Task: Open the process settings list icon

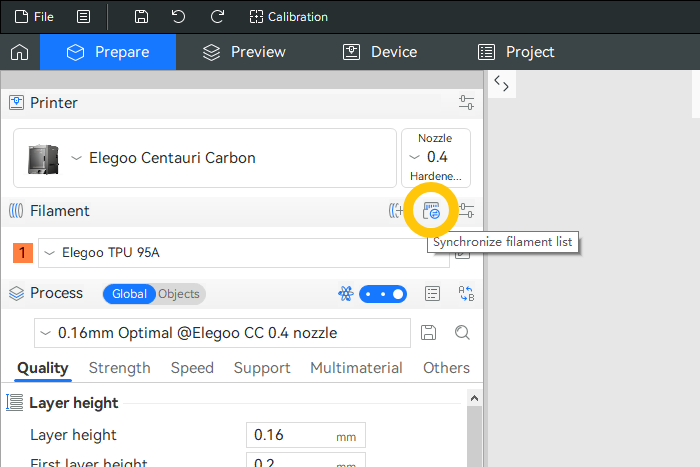Action: click(432, 294)
